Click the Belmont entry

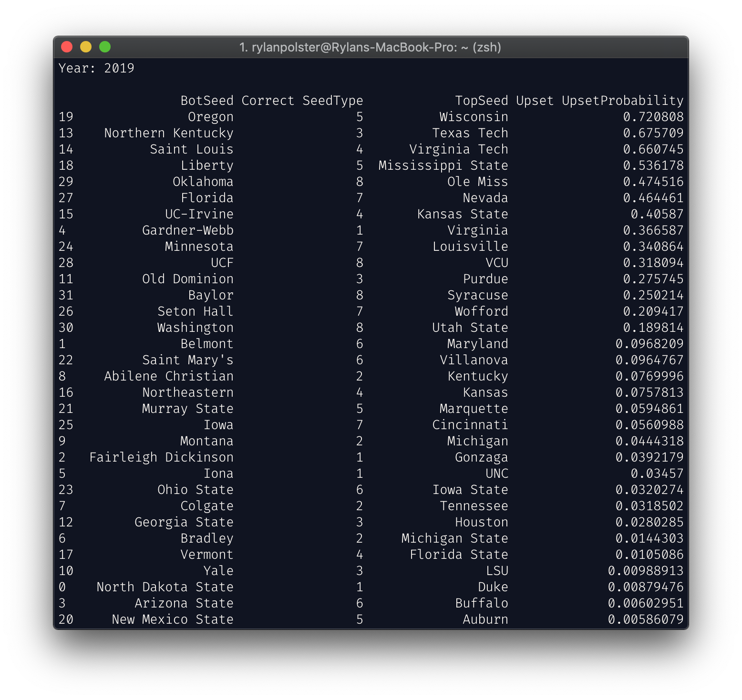(207, 344)
